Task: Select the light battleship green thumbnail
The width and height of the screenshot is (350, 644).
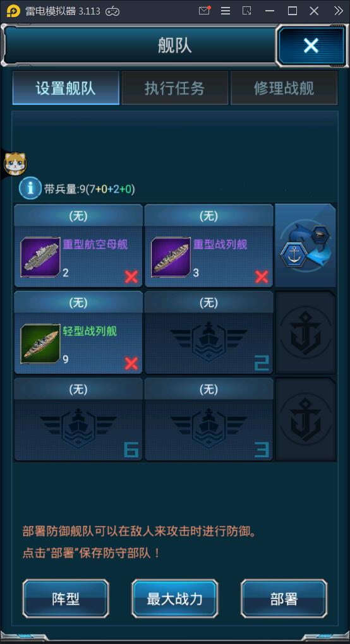Action: [40, 343]
